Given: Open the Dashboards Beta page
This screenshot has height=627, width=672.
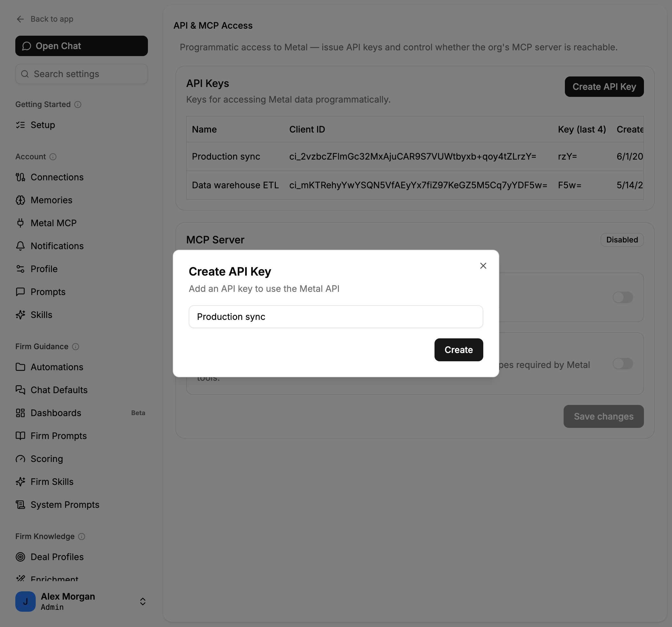Looking at the screenshot, I should tap(56, 413).
